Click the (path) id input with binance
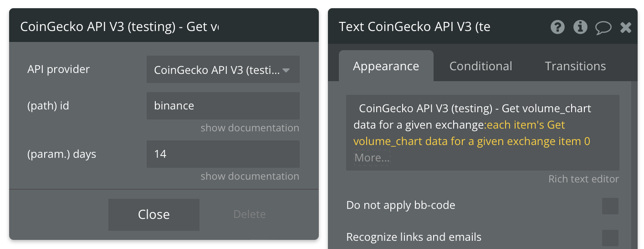644x249 pixels. tap(223, 106)
